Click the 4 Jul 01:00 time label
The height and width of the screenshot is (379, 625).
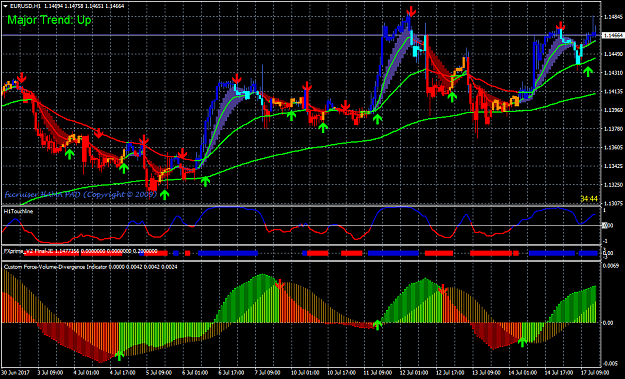(x=86, y=373)
